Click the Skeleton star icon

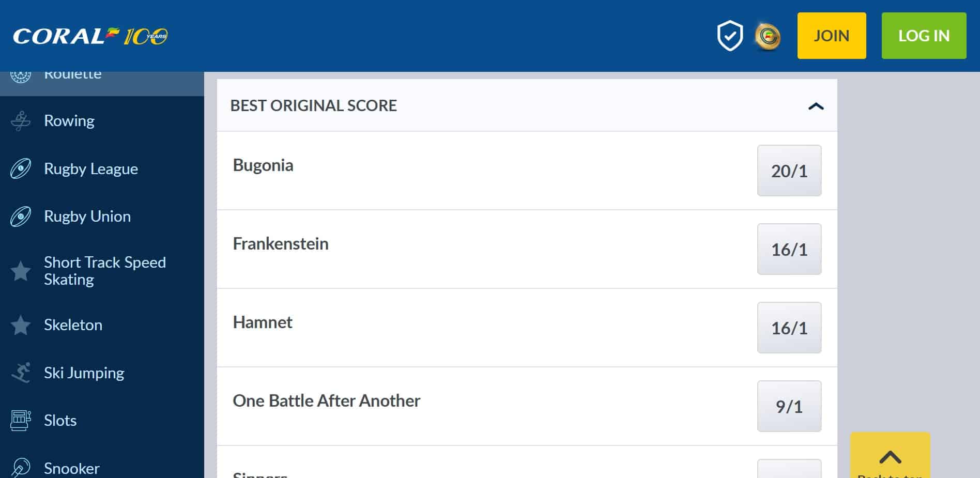(x=21, y=326)
